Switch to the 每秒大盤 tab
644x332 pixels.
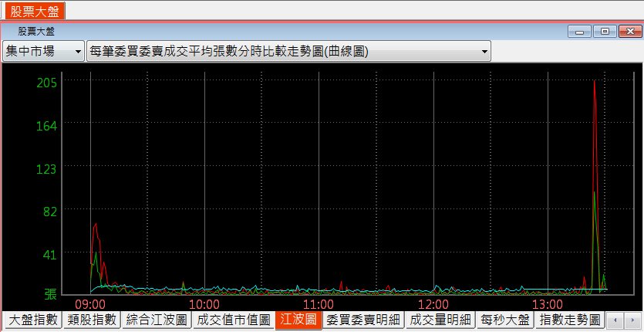pos(504,319)
